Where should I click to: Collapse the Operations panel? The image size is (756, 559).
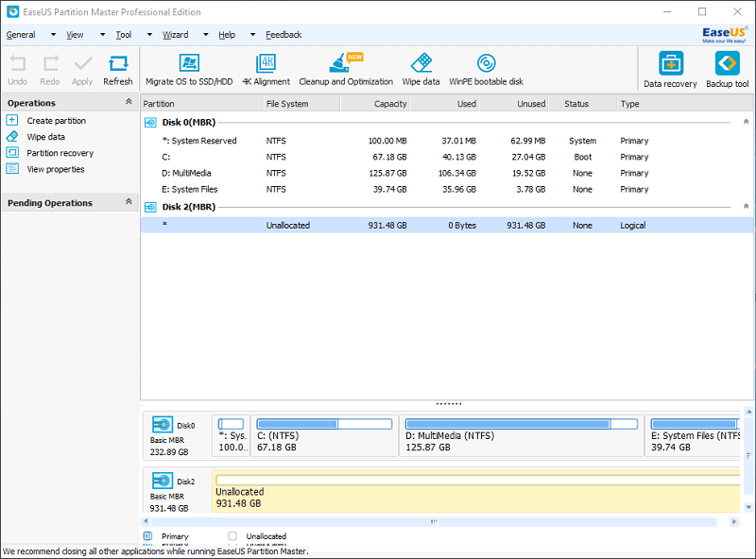(x=129, y=101)
